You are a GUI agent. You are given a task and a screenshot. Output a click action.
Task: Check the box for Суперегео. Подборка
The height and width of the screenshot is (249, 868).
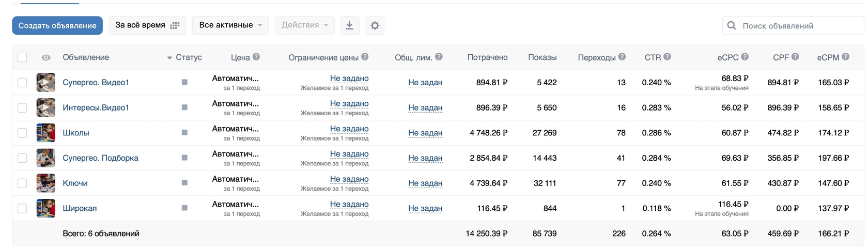click(x=22, y=158)
